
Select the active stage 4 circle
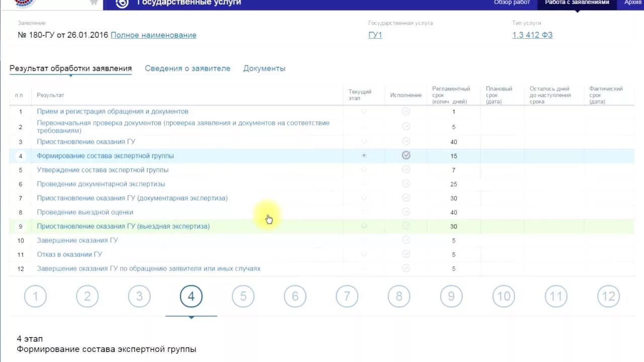click(x=191, y=297)
